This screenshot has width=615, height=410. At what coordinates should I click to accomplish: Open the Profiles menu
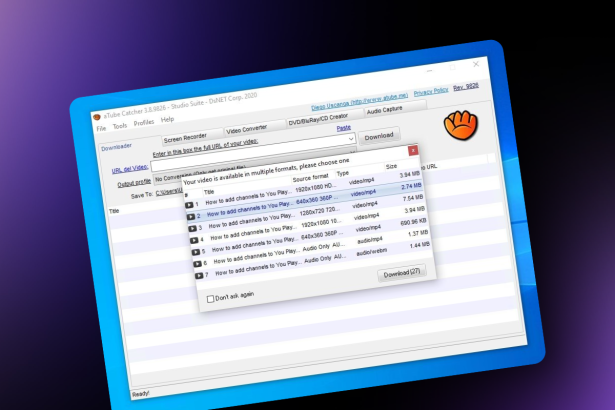tap(144, 122)
